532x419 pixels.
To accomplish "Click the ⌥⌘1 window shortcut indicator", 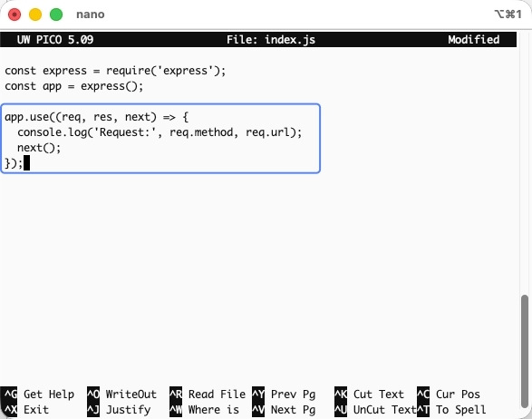I will [x=508, y=15].
